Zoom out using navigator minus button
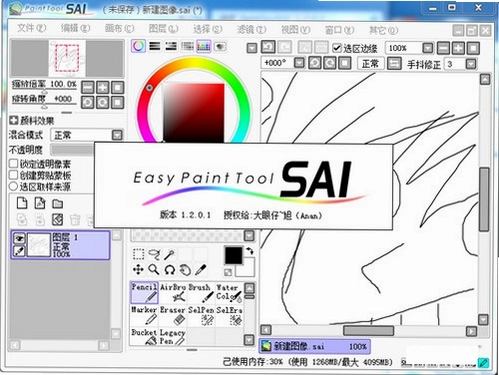Image resolution: width=499 pixels, height=375 pixels. point(88,87)
